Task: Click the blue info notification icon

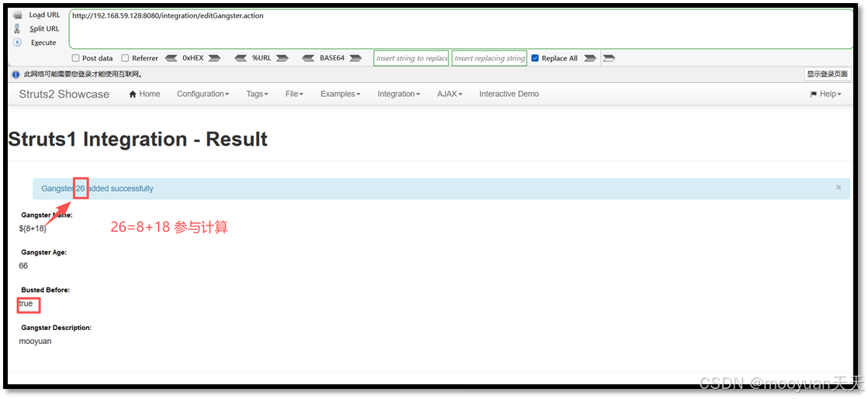Action: 16,74
